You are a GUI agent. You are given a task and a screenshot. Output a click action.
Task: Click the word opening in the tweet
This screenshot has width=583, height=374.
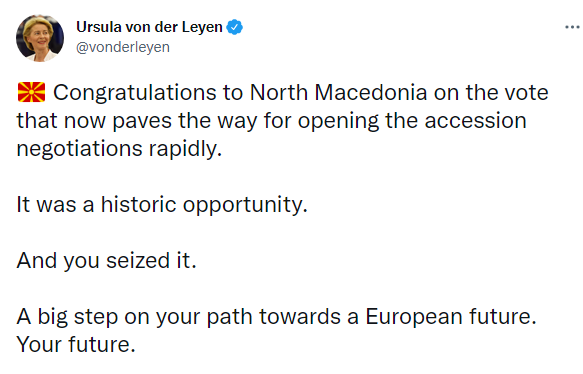coord(338,121)
